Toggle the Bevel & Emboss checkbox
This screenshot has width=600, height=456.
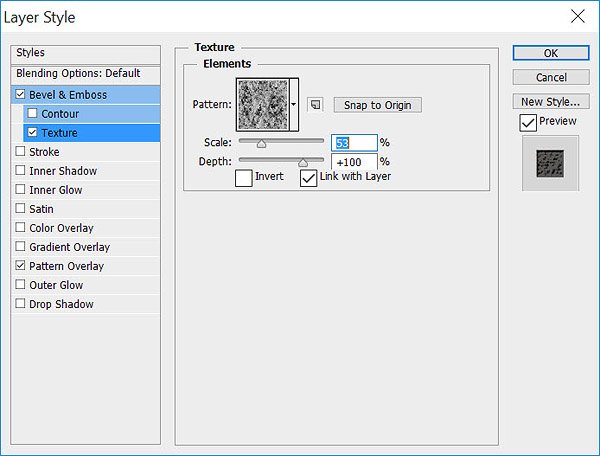20,94
